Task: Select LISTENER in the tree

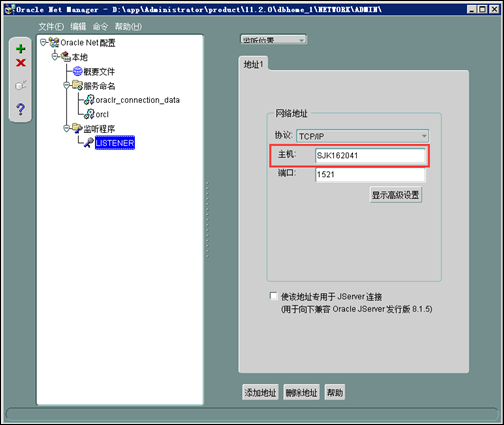Action: [115, 143]
